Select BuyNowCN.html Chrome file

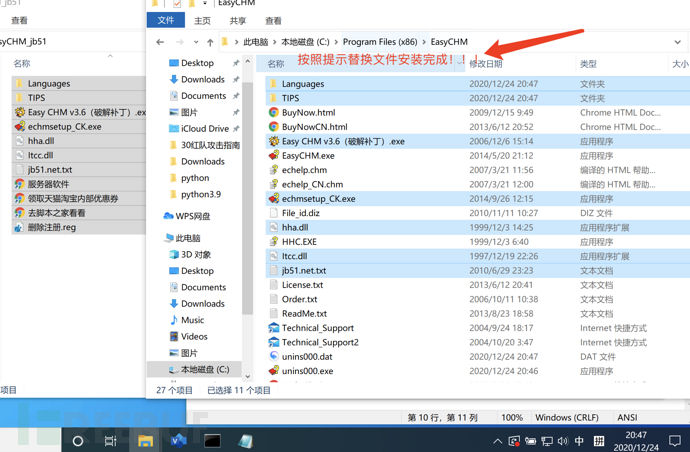pos(314,127)
